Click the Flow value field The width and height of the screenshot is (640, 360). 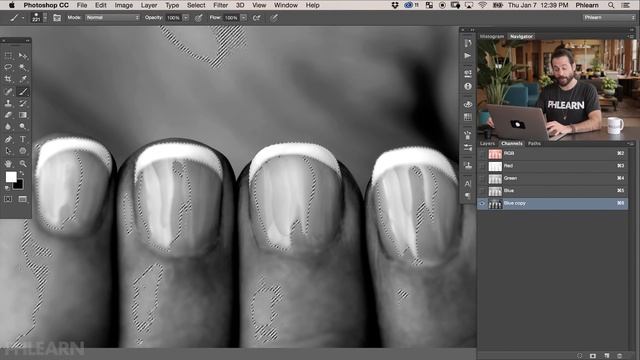pos(231,18)
